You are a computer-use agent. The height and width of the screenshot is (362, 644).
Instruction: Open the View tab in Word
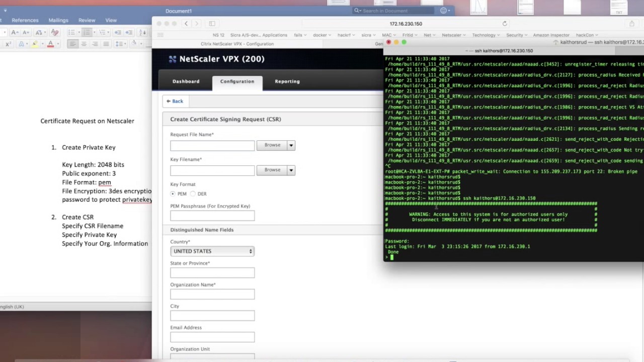[111, 20]
